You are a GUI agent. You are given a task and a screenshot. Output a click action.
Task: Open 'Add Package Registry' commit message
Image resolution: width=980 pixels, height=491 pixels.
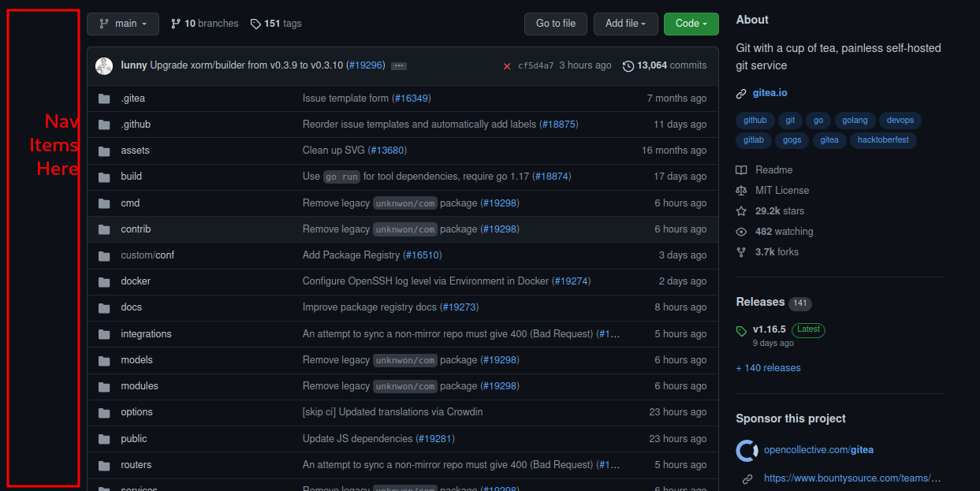click(352, 255)
